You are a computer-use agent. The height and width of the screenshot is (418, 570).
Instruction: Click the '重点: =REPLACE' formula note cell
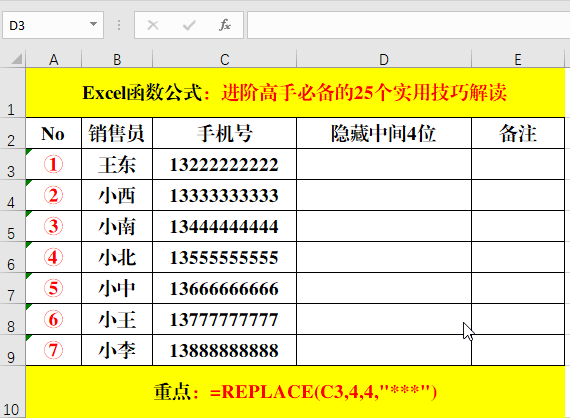(295, 392)
